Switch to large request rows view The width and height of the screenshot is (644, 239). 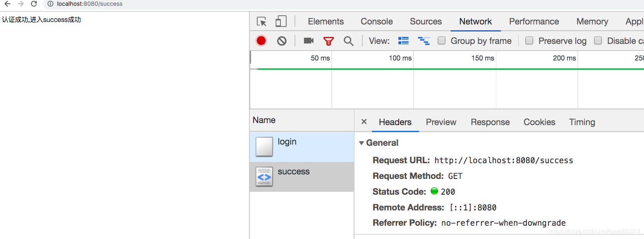(403, 41)
